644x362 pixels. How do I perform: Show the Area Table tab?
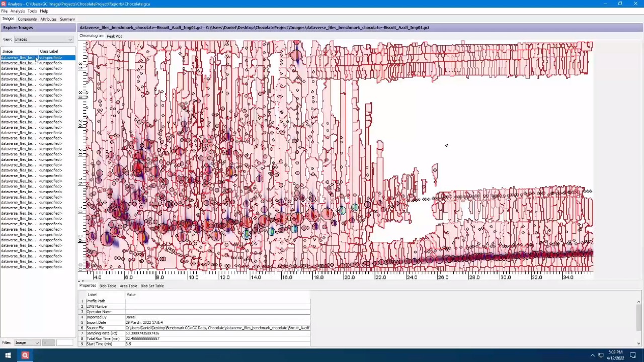coord(128,286)
